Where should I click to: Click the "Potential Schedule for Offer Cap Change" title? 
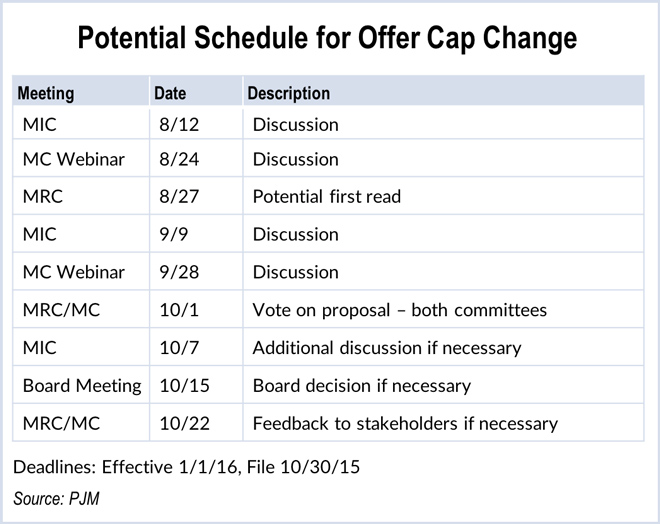[330, 40]
